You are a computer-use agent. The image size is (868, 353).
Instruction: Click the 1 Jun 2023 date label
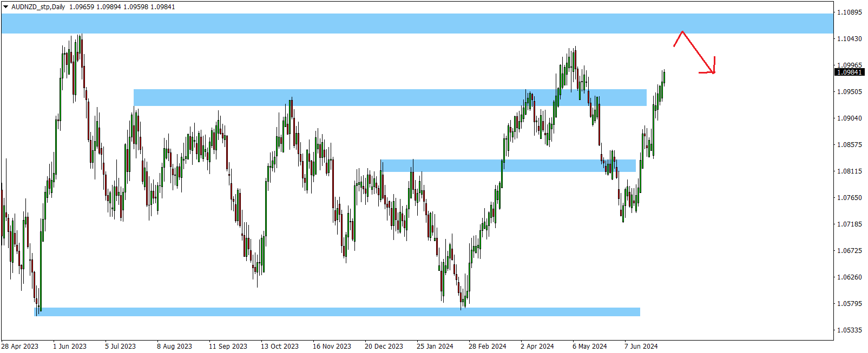[70, 347]
